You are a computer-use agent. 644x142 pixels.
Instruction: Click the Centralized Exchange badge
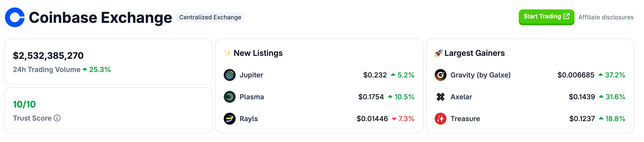tap(210, 17)
